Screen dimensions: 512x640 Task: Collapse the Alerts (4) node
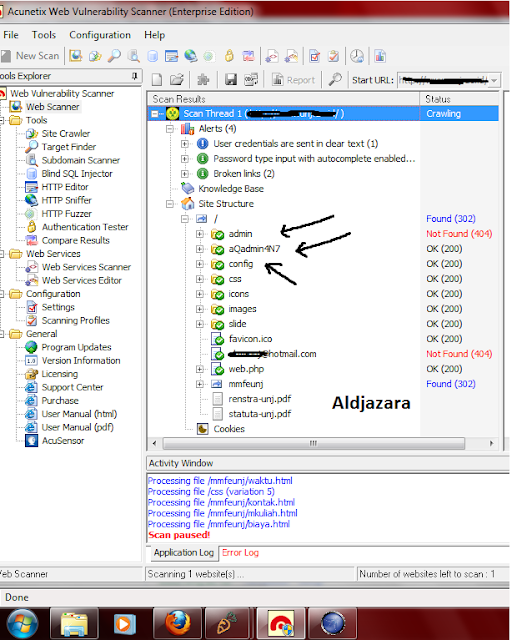[x=169, y=129]
